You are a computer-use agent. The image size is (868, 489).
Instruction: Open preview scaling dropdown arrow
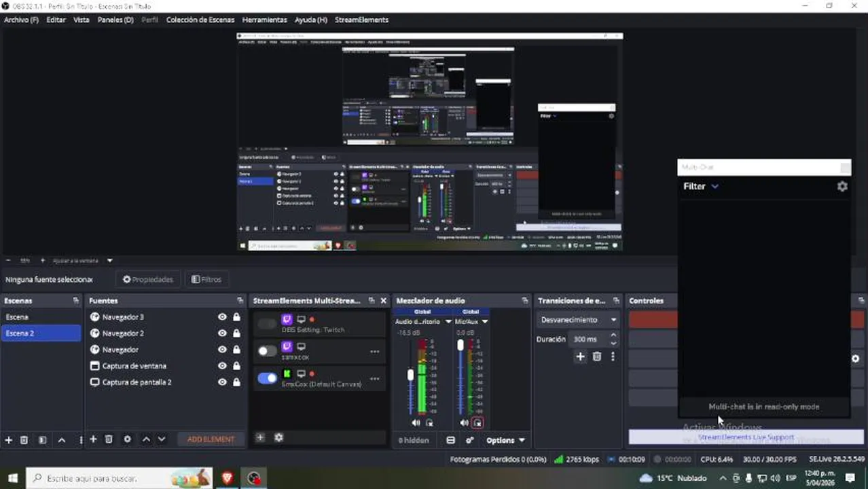(109, 261)
